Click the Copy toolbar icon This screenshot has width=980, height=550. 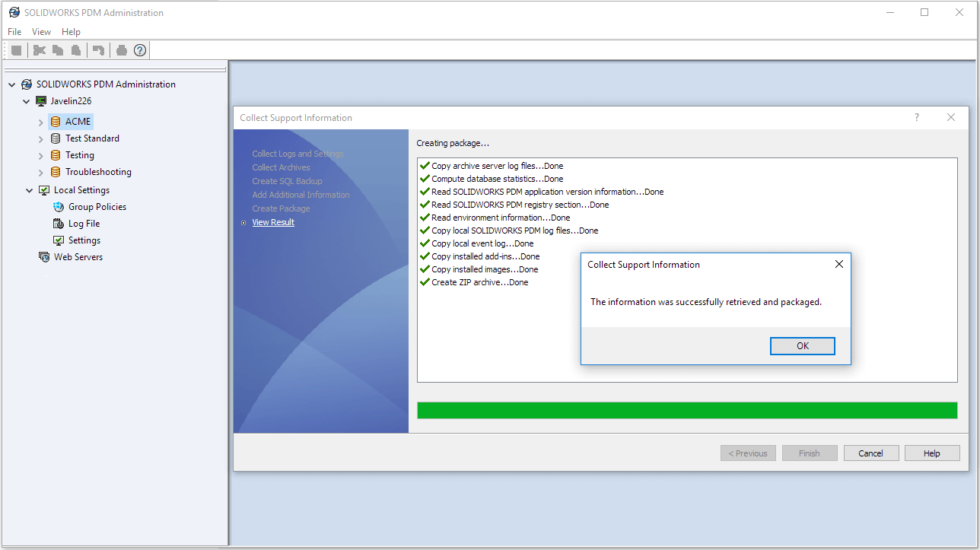(58, 50)
